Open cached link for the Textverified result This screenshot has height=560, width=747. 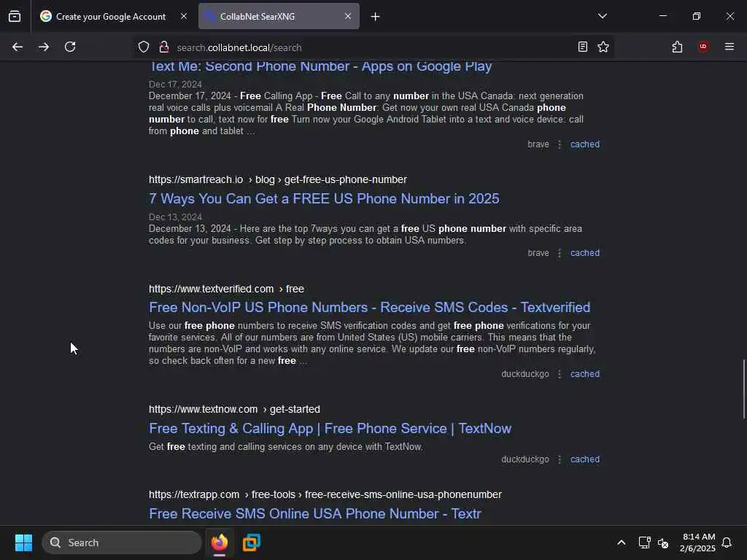[x=585, y=374]
